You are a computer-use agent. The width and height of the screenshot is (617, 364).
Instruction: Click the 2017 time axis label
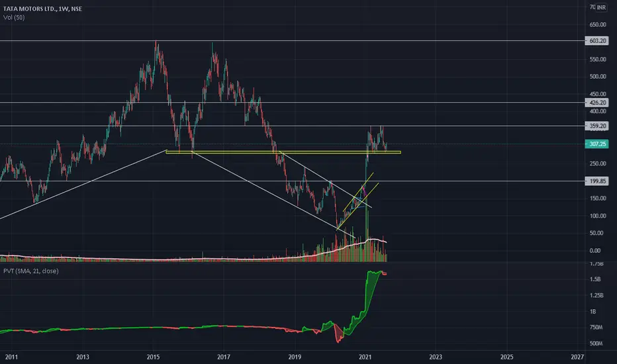[224, 357]
